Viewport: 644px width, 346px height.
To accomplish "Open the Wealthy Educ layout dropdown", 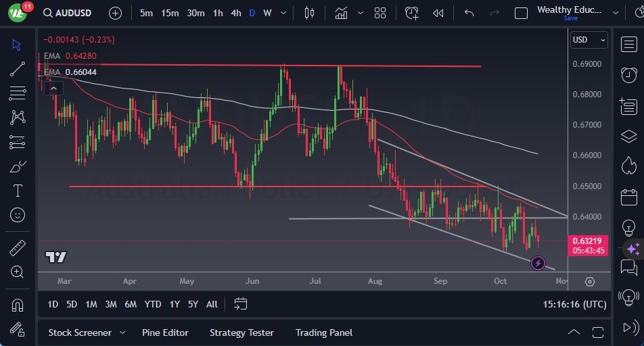I will [x=616, y=13].
